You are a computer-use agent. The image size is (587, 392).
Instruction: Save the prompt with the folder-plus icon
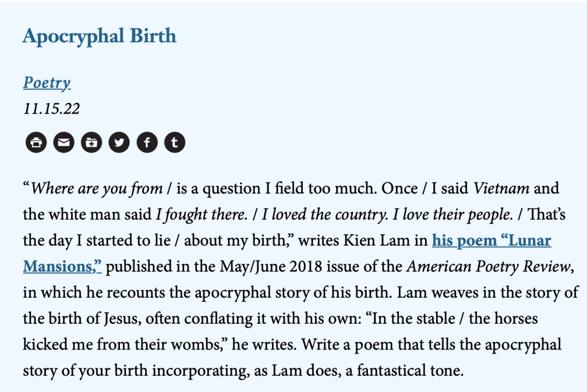91,142
